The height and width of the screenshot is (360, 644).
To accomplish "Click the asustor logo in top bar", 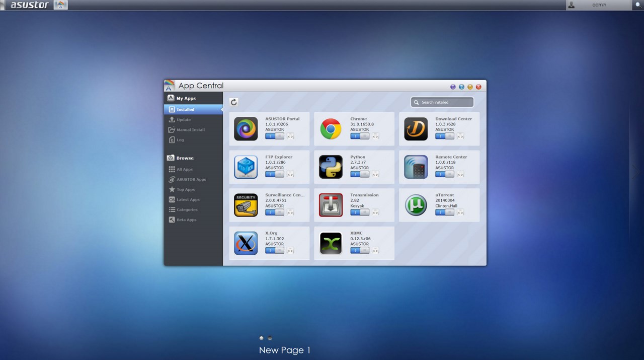I will (30, 5).
